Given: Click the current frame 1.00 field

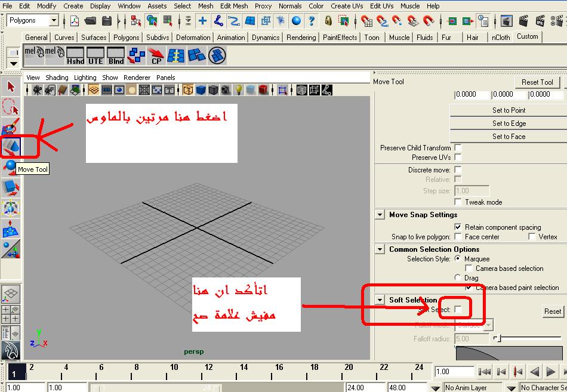Looking at the screenshot, I should pos(454,371).
